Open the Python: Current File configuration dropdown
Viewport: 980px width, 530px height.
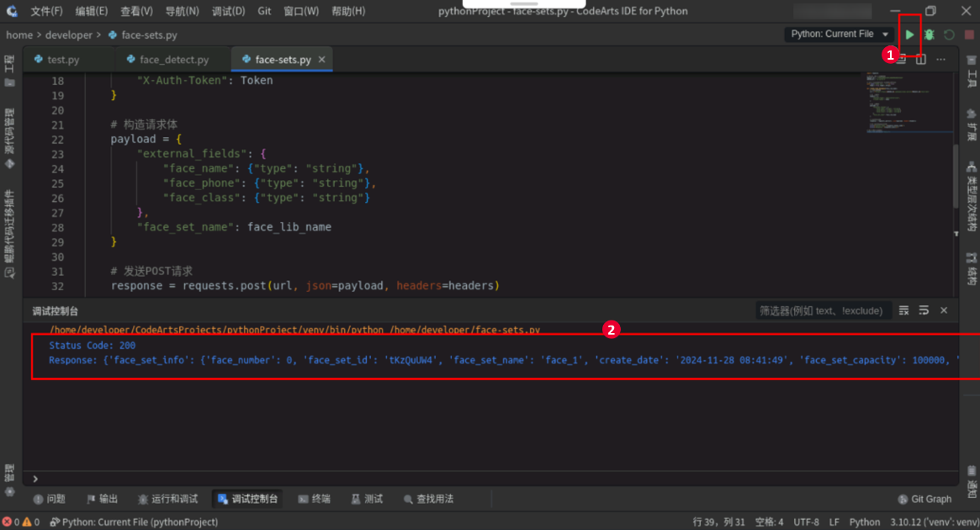coord(838,34)
